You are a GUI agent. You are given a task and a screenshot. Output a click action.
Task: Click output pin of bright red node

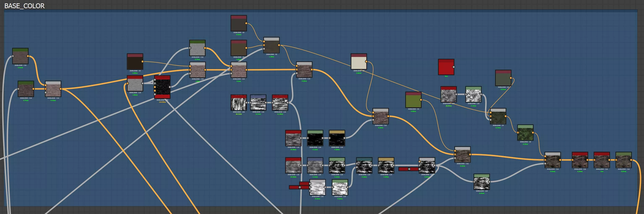[454, 67]
